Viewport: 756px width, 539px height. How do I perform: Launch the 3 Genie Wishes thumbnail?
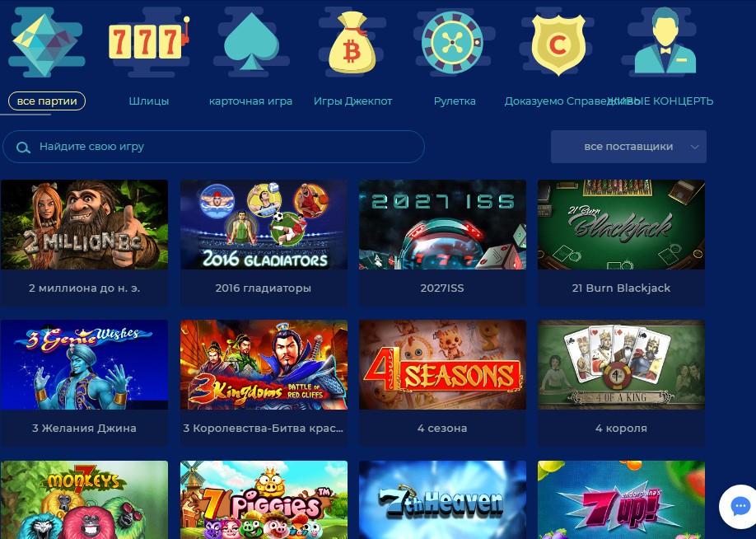click(84, 365)
